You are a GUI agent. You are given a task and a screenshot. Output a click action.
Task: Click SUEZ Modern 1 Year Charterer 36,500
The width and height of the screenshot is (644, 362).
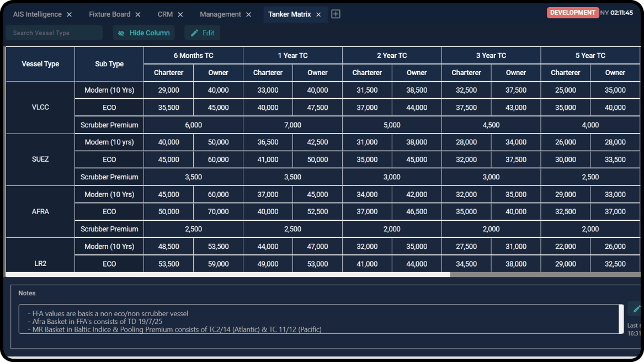pyautogui.click(x=268, y=142)
